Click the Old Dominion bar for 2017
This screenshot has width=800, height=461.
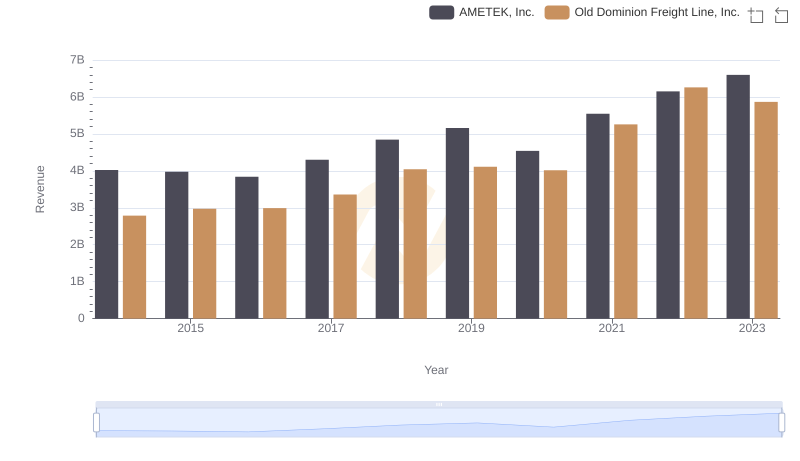point(345,257)
